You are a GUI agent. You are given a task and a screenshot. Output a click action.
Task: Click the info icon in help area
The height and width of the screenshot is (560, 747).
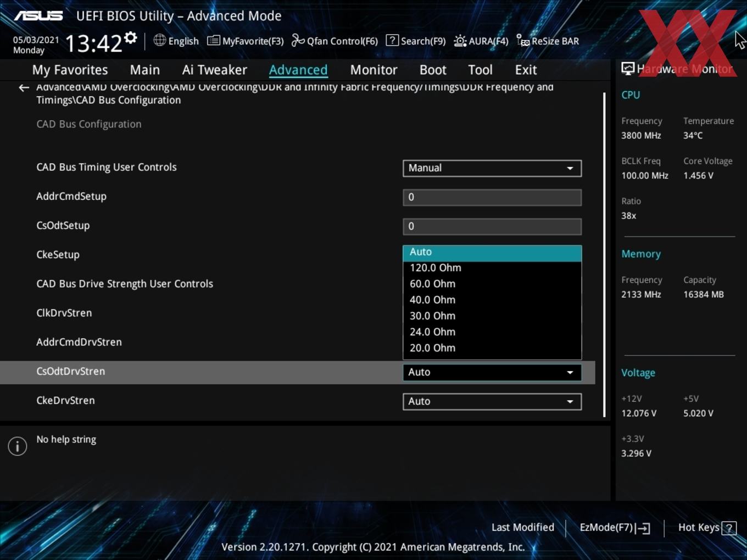point(18,446)
